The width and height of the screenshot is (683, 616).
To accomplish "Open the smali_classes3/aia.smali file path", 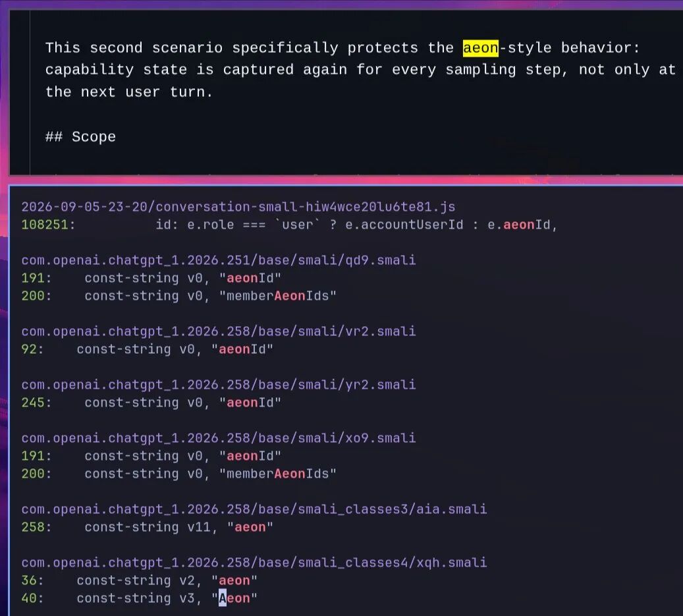I will (254, 509).
